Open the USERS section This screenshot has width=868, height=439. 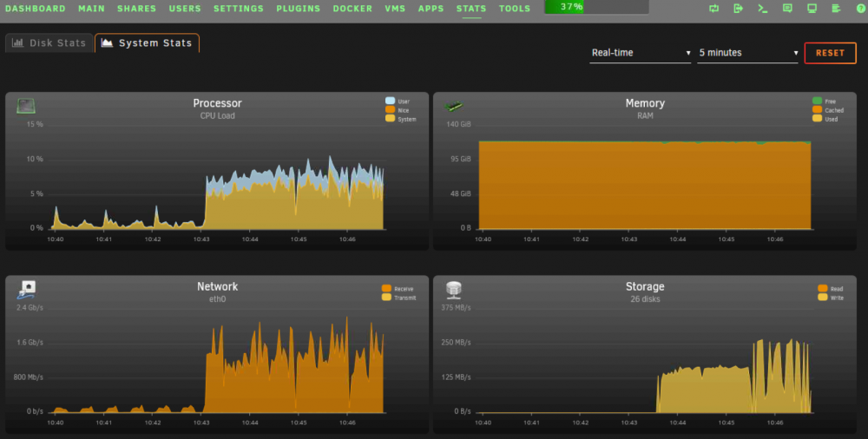[185, 9]
